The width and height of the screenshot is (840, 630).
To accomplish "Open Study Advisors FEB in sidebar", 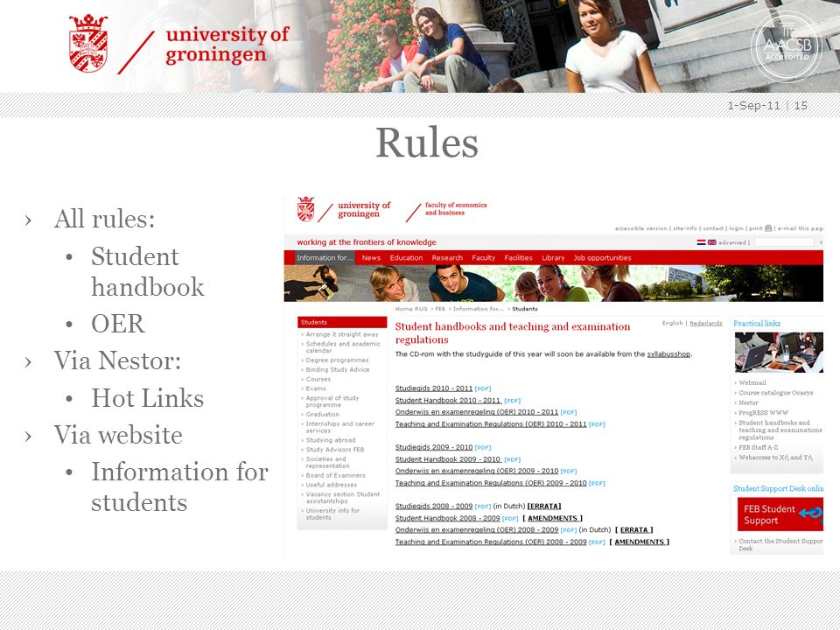I will pos(335,450).
